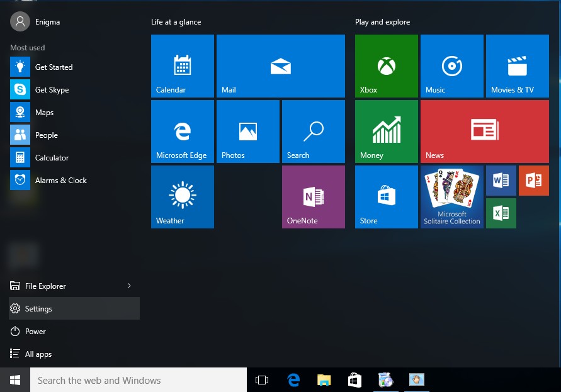This screenshot has width=561, height=392.
Task: Open the Mail tile
Action: click(x=281, y=66)
